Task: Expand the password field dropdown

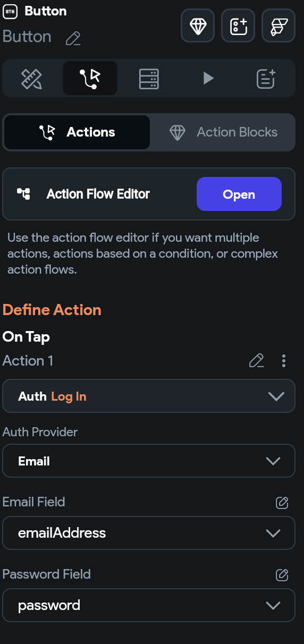Action: 149,605
